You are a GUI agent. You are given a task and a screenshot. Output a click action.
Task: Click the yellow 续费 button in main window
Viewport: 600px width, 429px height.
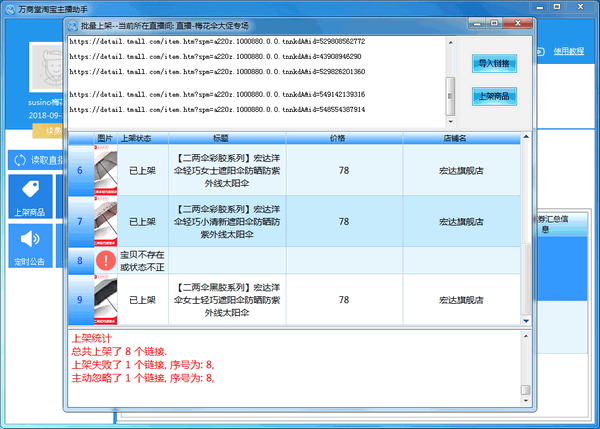click(48, 131)
